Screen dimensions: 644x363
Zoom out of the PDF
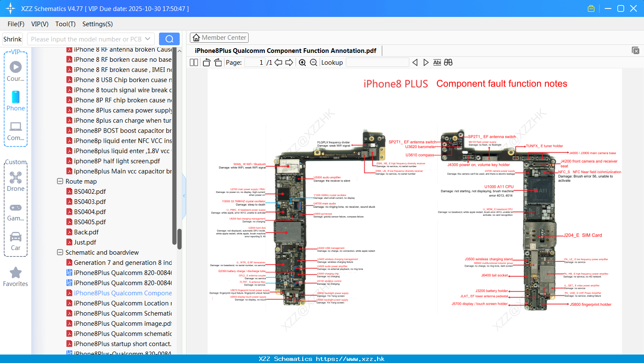coord(313,63)
